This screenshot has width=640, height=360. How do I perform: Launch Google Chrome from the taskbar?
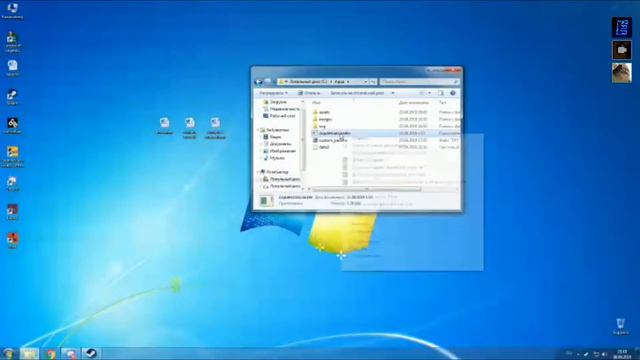(51, 353)
